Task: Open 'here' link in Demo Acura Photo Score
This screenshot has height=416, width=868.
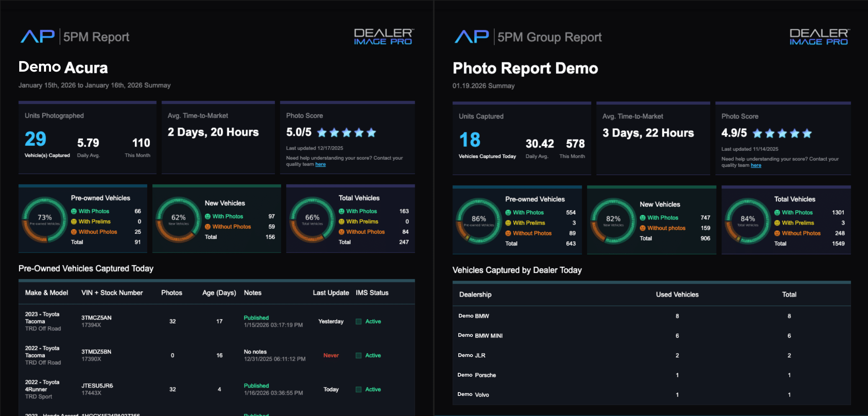Action: [x=320, y=165]
